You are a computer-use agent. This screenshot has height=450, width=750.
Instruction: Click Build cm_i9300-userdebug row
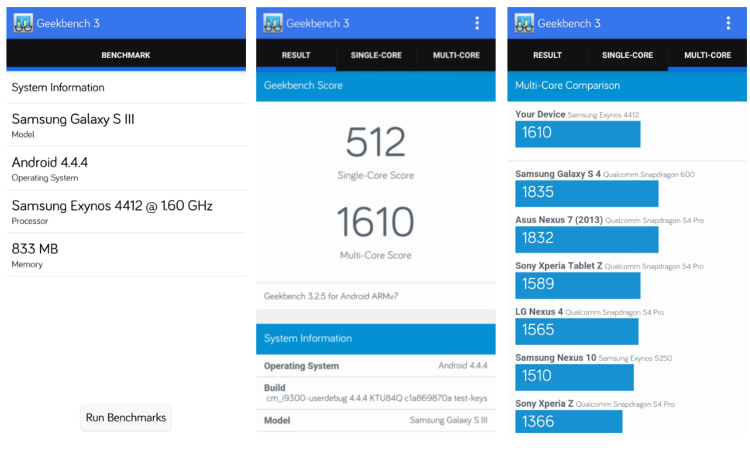[375, 393]
